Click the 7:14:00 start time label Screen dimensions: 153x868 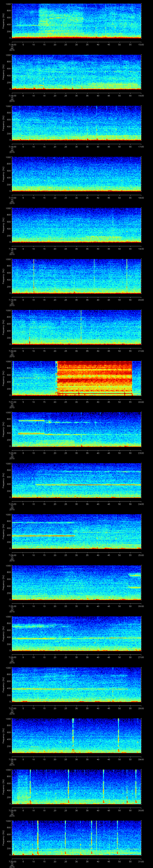tap(12, 44)
